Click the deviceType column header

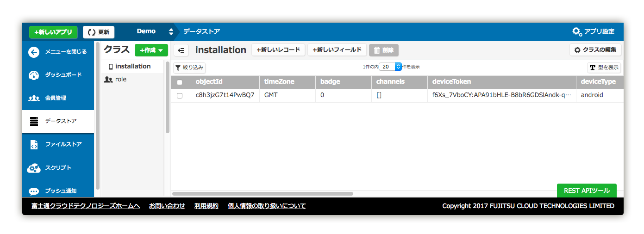600,82
